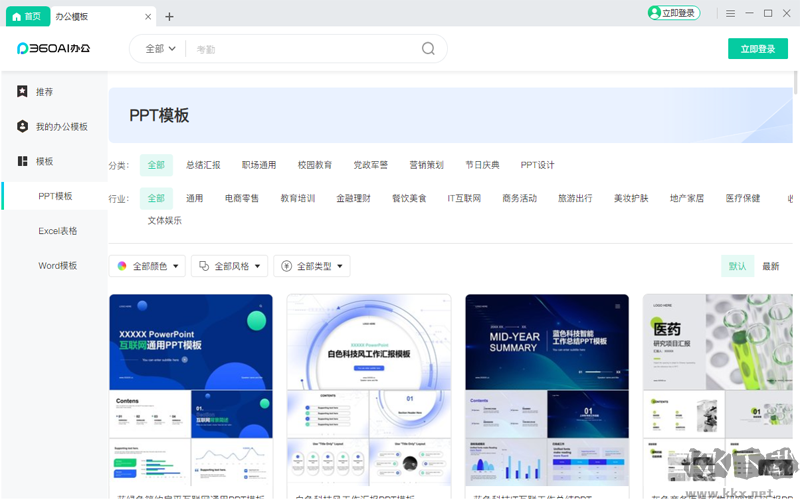800x500 pixels.
Task: Click the search magnifier icon
Action: click(x=428, y=48)
